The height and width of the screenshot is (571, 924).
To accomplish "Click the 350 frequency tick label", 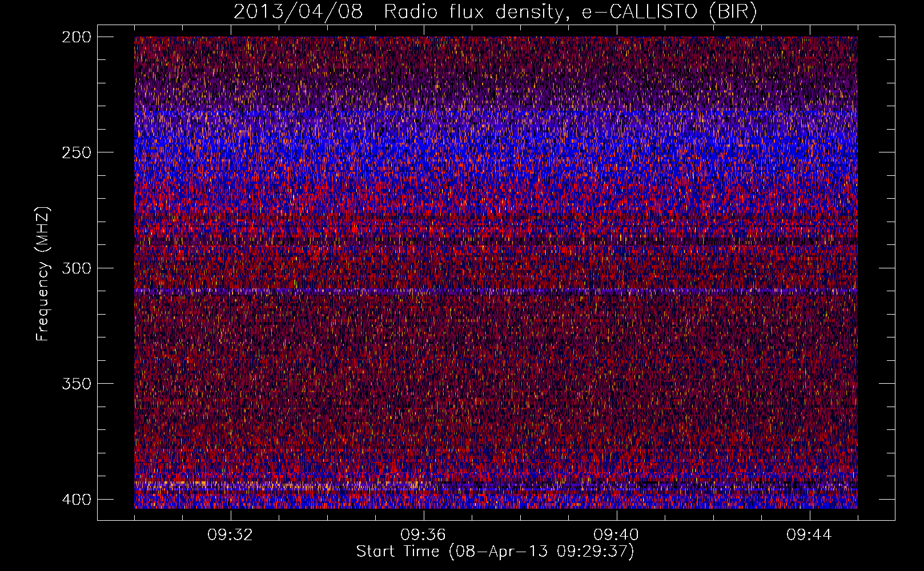I will click(76, 383).
